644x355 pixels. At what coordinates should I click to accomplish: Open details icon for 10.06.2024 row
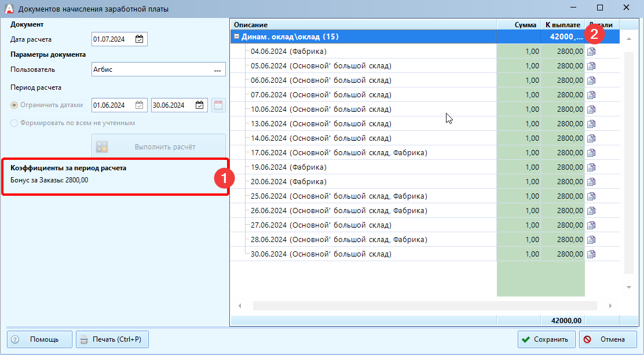point(591,109)
